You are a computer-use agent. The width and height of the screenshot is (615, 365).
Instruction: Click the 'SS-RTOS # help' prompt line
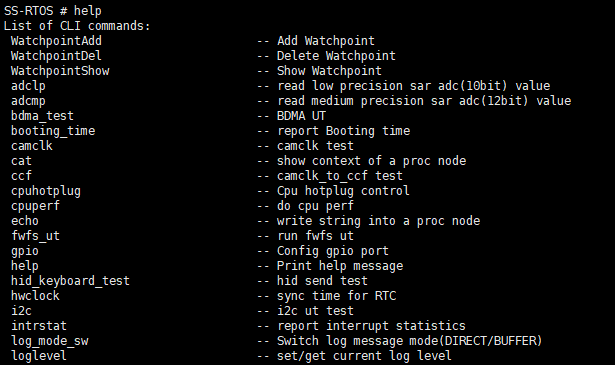(x=53, y=11)
